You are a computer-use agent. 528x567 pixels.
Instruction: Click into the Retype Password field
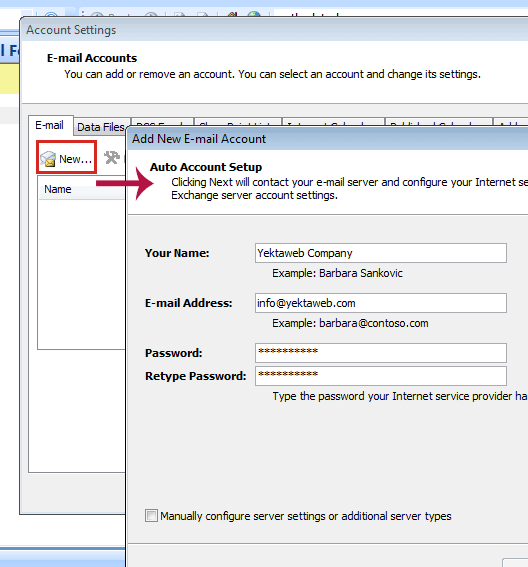click(380, 376)
